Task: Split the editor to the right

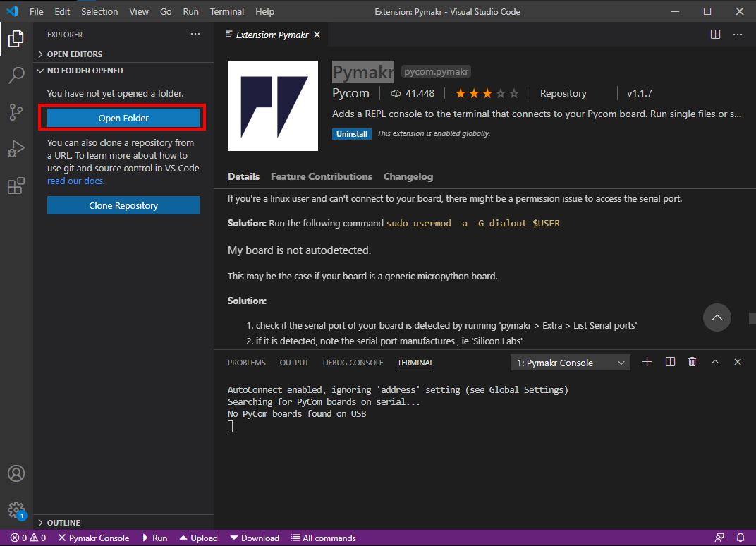Action: [x=715, y=35]
